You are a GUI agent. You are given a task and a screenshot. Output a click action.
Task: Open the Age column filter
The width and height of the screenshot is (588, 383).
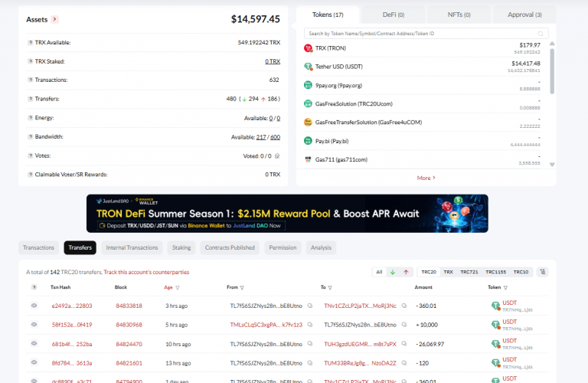(178, 288)
